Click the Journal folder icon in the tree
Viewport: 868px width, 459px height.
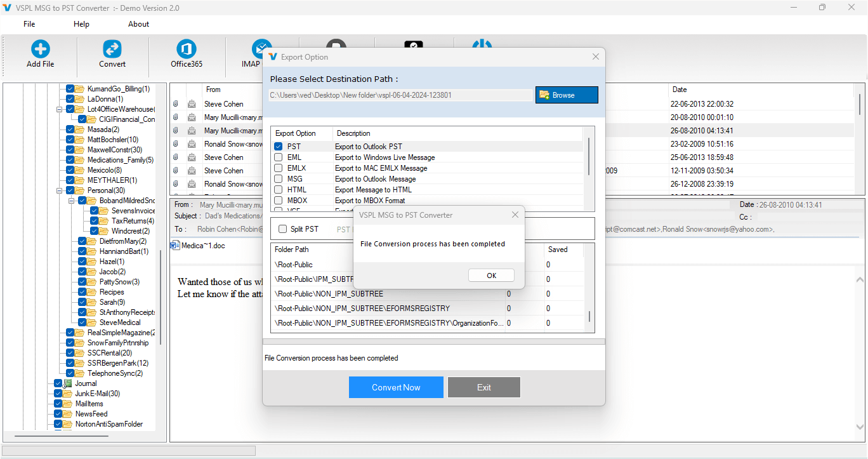[x=68, y=383]
